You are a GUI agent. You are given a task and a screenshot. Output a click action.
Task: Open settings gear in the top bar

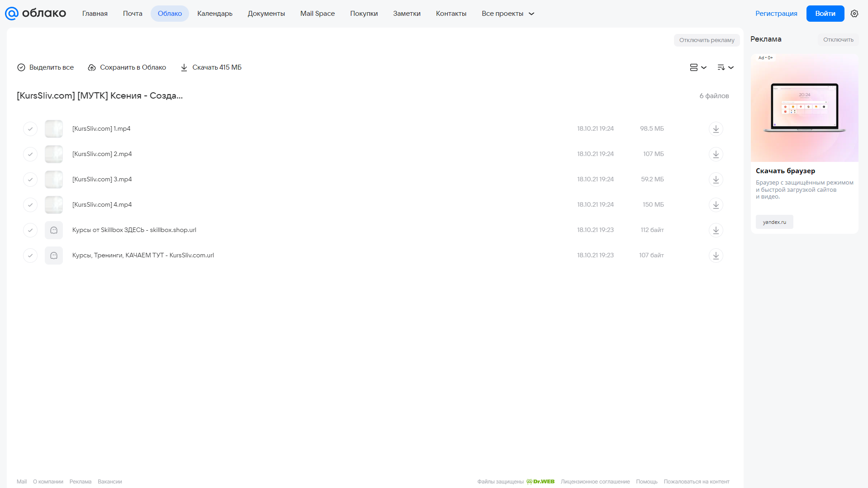click(x=854, y=14)
